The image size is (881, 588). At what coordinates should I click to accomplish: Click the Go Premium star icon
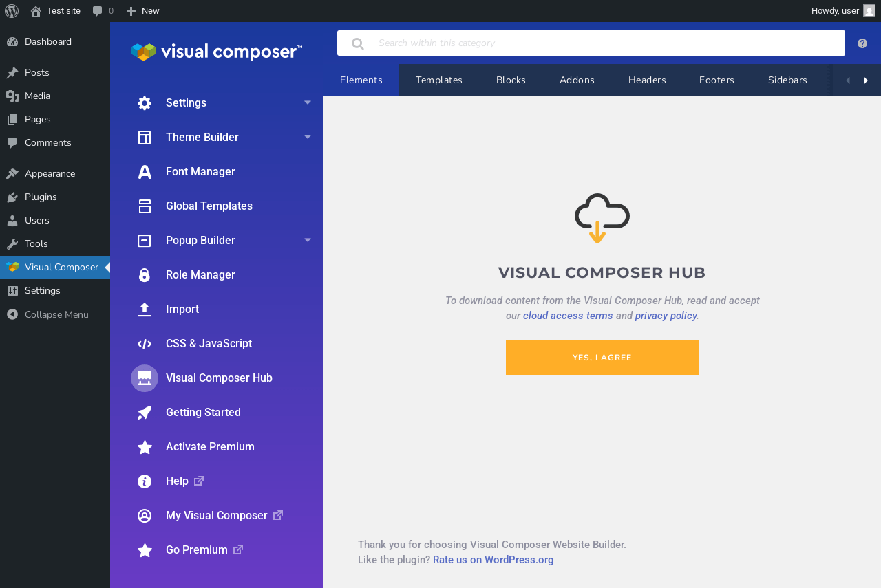point(145,550)
